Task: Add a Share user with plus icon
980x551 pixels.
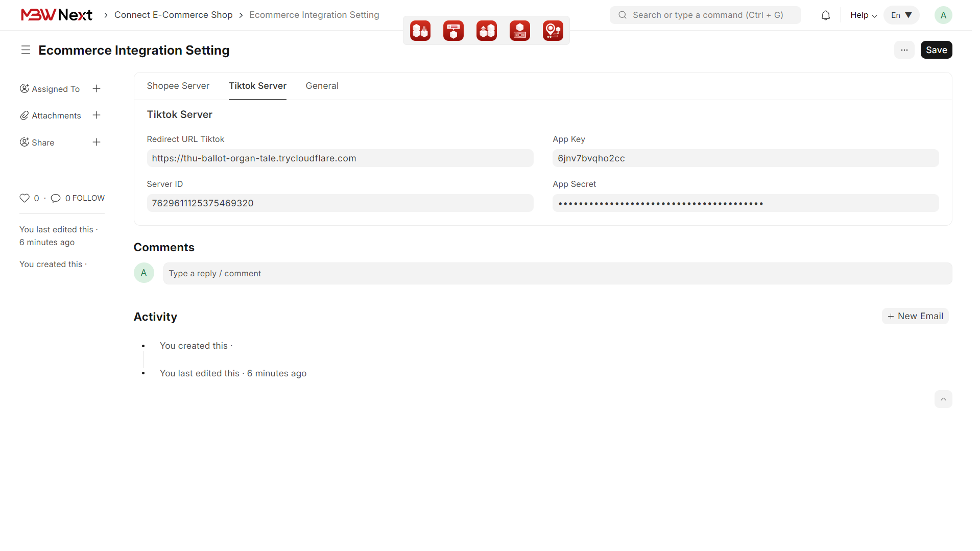Action: [97, 142]
